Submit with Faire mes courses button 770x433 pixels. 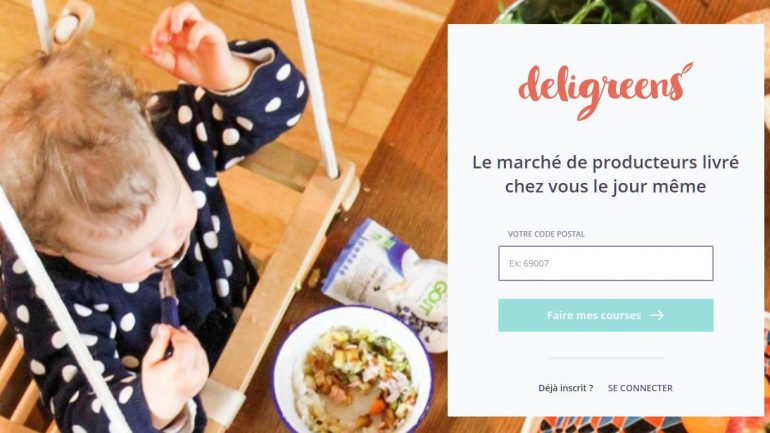(x=605, y=315)
